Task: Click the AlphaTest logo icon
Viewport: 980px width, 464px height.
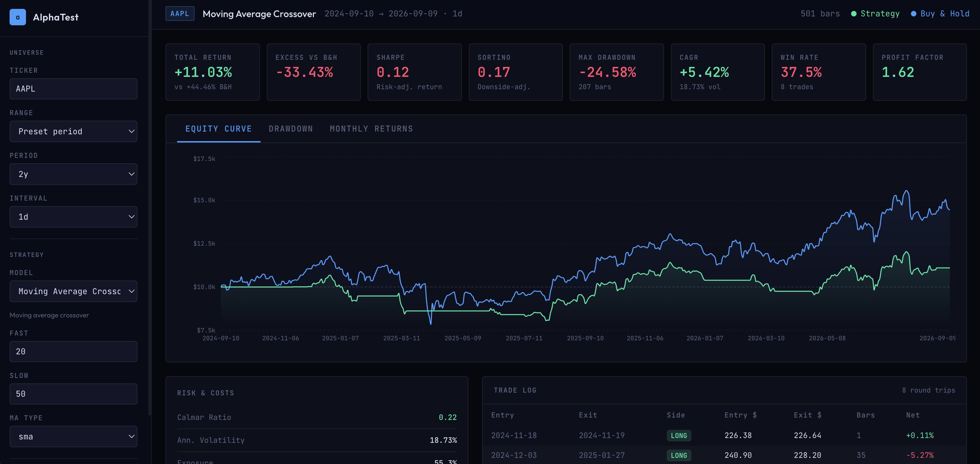Action: 17,17
